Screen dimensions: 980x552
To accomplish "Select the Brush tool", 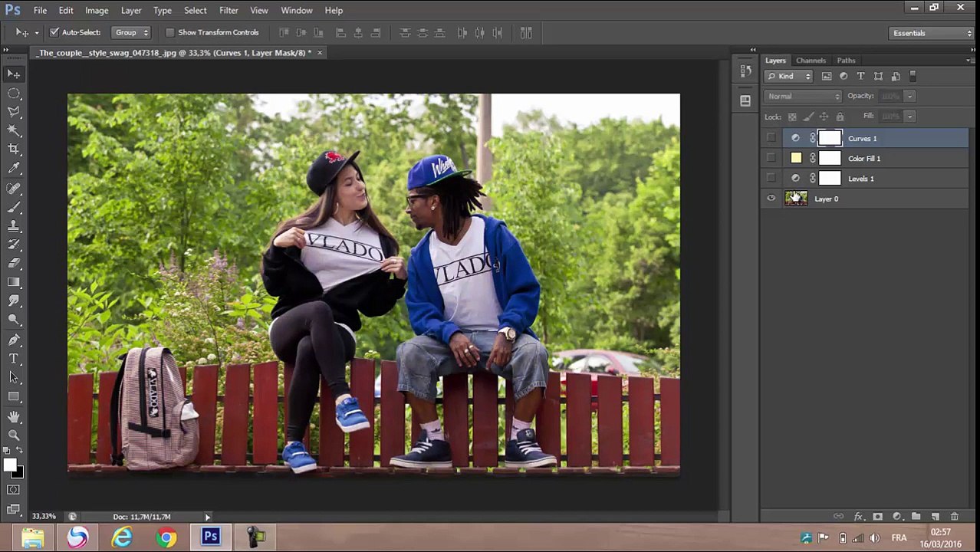I will [x=14, y=208].
